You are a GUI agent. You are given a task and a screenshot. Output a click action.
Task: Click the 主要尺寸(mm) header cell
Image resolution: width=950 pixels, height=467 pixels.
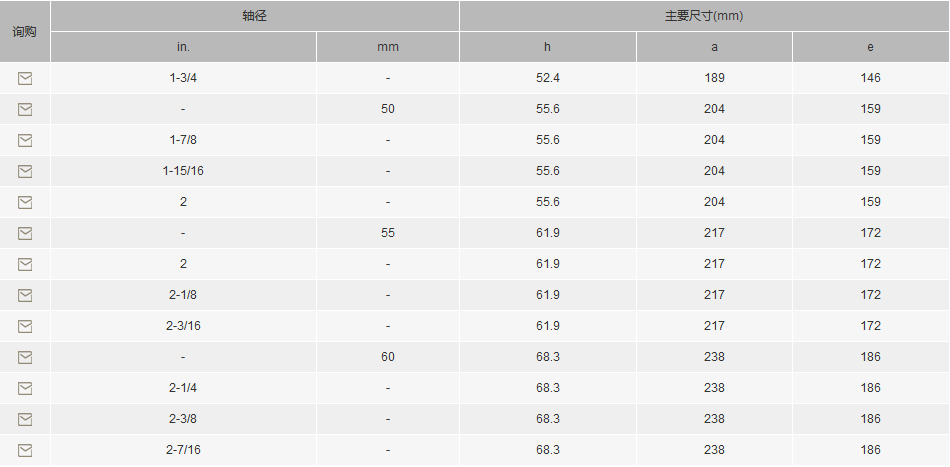click(704, 16)
